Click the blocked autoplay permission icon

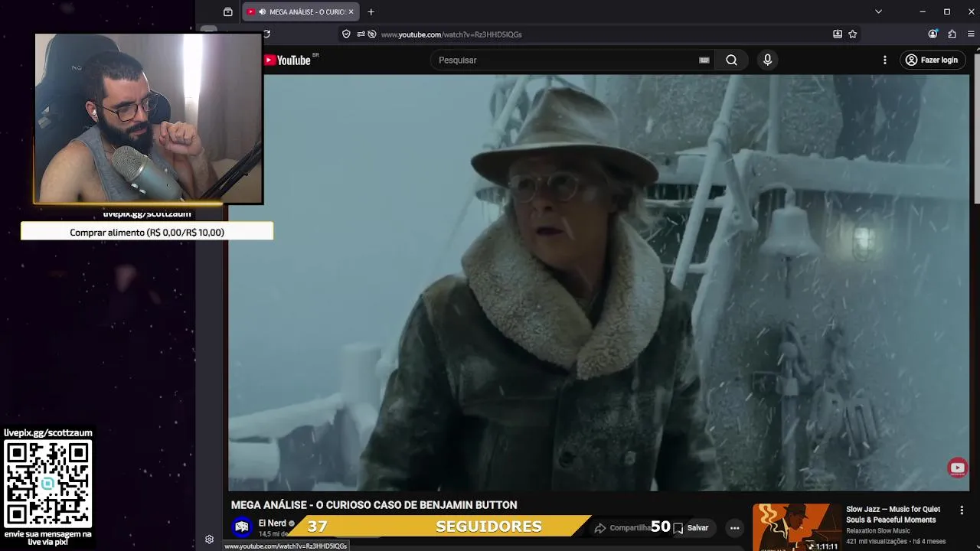(372, 34)
